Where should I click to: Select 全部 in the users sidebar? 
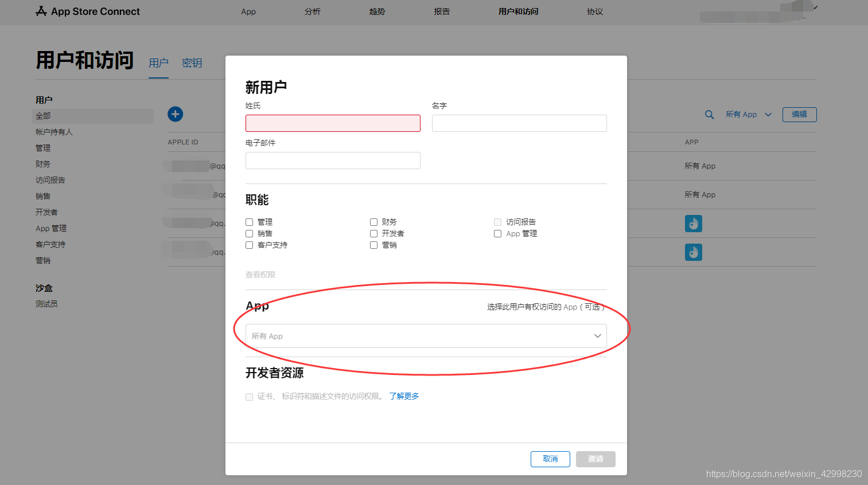93,116
